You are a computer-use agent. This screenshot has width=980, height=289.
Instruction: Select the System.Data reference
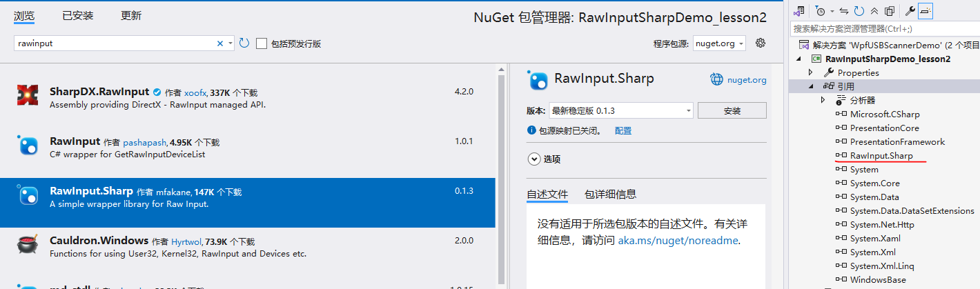[x=874, y=197]
